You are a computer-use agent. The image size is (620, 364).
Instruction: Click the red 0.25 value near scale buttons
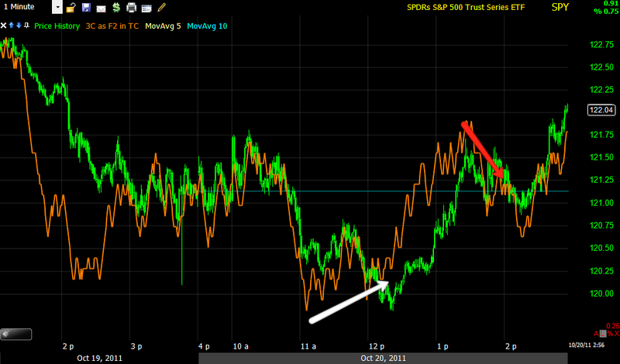click(x=612, y=326)
